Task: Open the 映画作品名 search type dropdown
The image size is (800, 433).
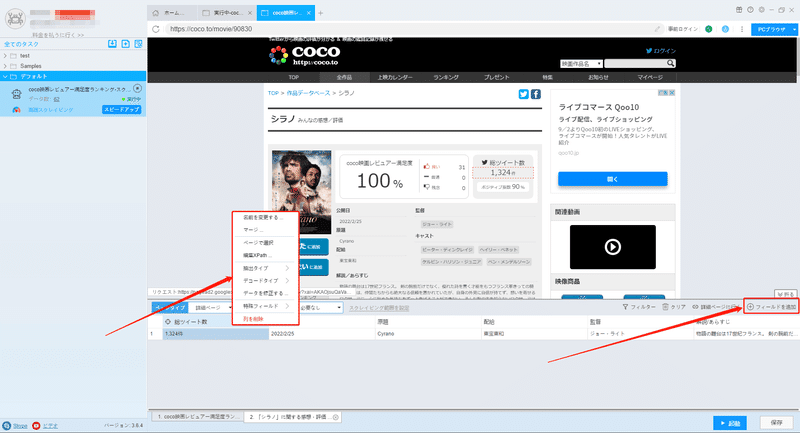Action: [x=581, y=64]
